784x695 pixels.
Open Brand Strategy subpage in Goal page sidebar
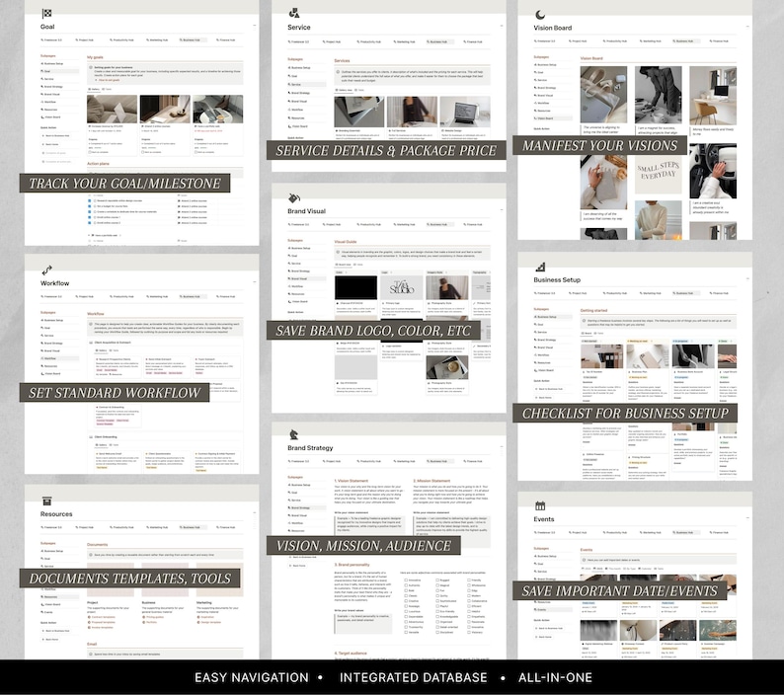pos(52,87)
